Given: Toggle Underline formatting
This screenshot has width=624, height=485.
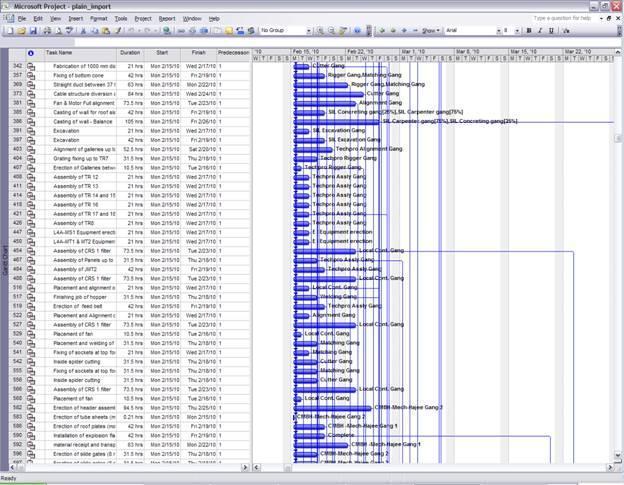Looking at the screenshot, I should pos(552,31).
